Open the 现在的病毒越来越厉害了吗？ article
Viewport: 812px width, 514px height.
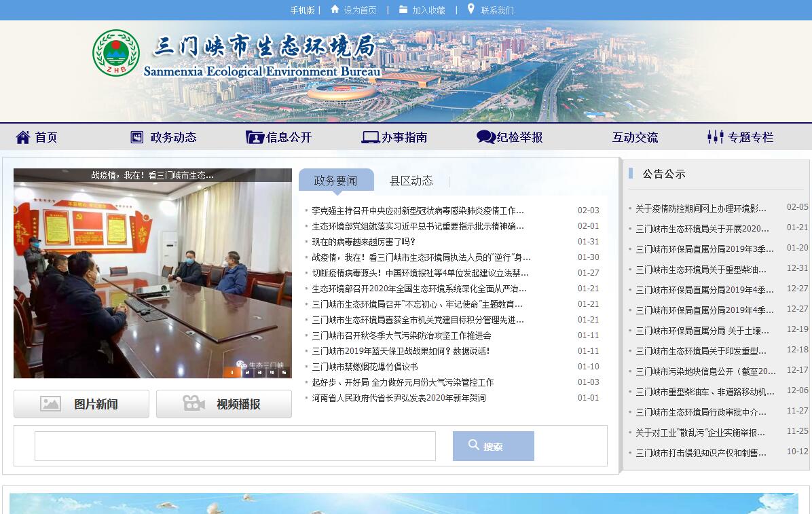coord(363,242)
